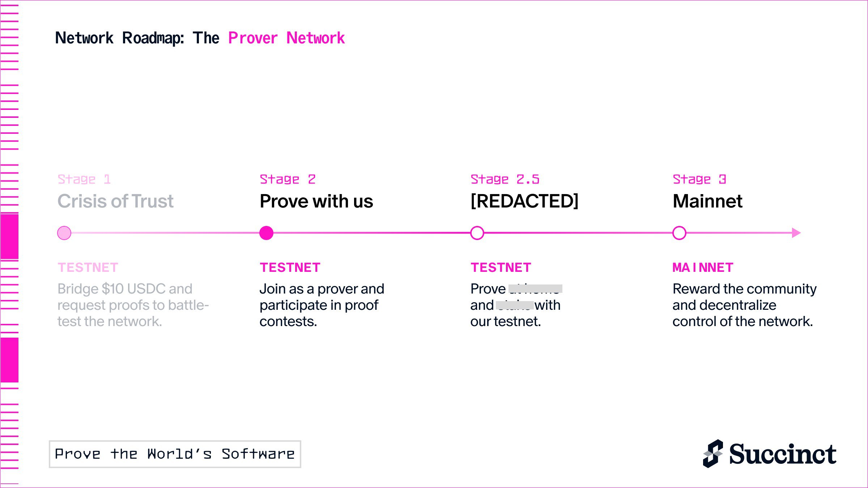Select the Stage 1 timeline circle

pos(64,233)
